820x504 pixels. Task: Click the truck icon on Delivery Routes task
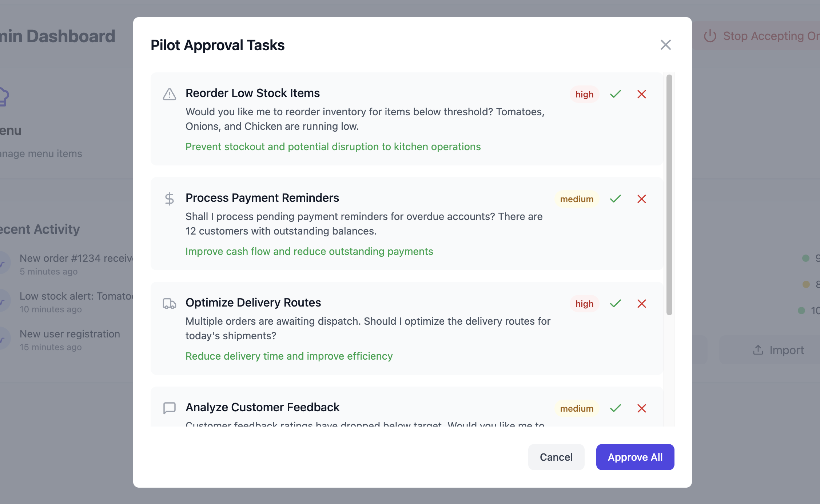(170, 304)
